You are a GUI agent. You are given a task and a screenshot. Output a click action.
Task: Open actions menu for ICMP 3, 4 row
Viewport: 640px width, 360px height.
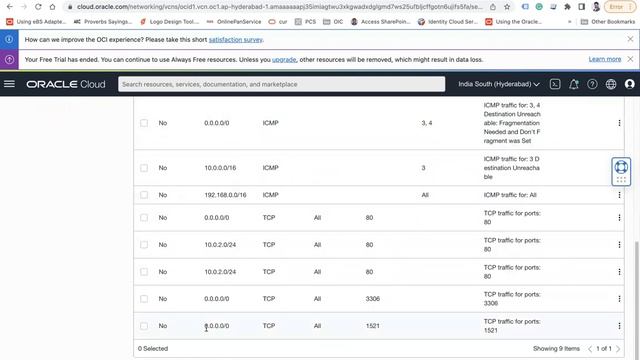[x=619, y=123]
